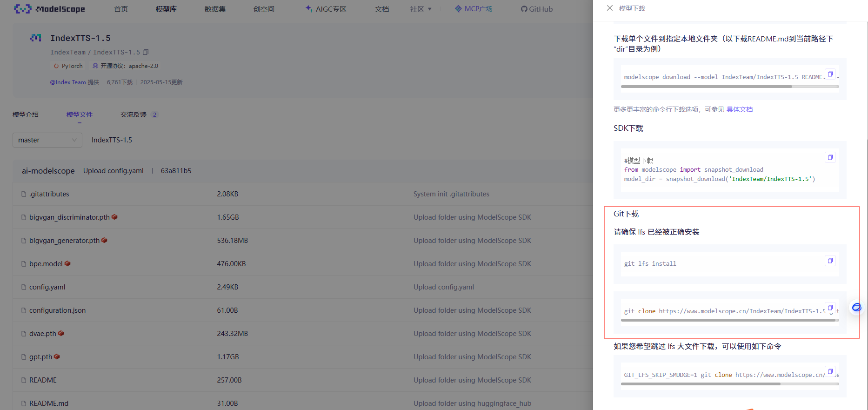This screenshot has width=868, height=410.
Task: Open AIGC专区 in top navigation
Action: [x=326, y=9]
